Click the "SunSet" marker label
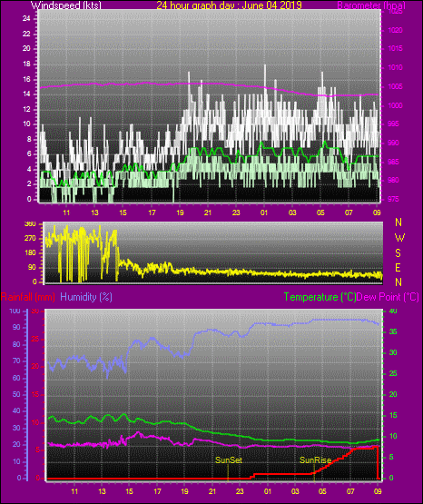Screen dimensions: 423x504 point(229,460)
